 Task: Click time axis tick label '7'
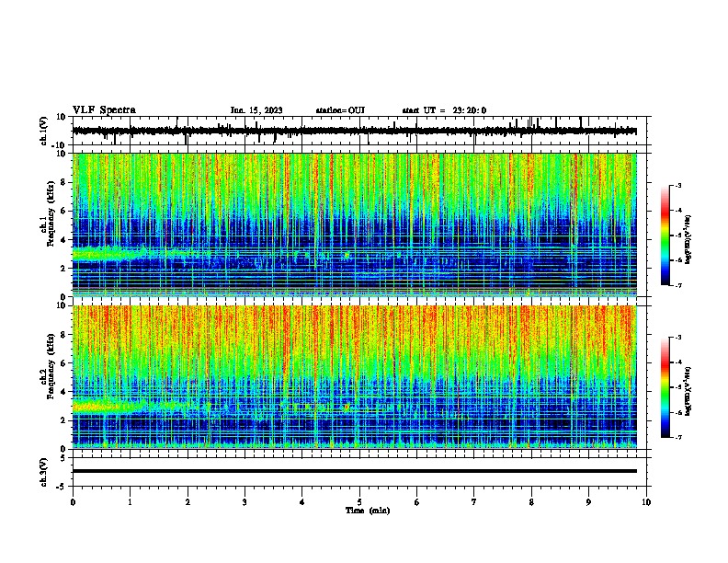click(x=474, y=502)
